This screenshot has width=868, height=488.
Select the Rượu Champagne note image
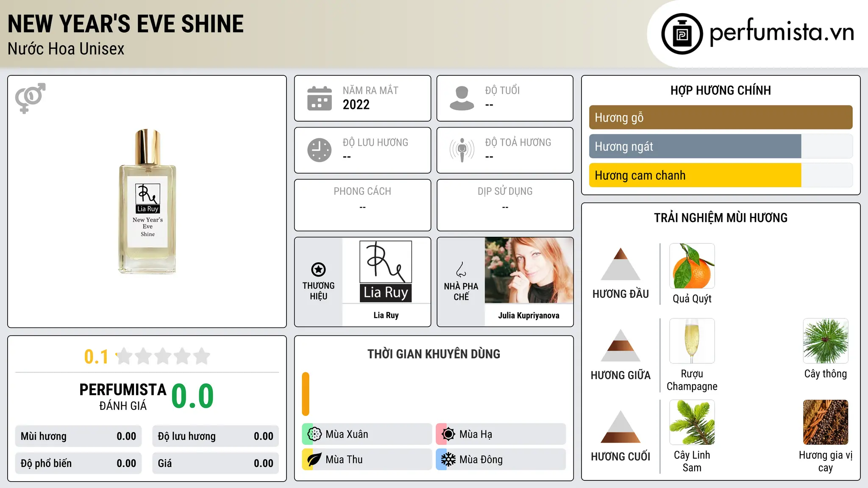pos(692,341)
